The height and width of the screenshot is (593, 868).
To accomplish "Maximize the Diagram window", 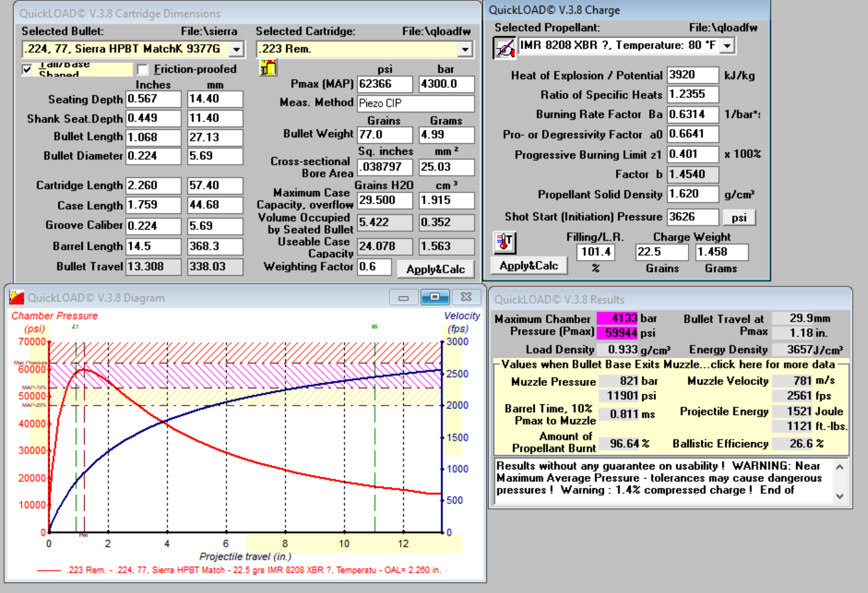I will (435, 298).
